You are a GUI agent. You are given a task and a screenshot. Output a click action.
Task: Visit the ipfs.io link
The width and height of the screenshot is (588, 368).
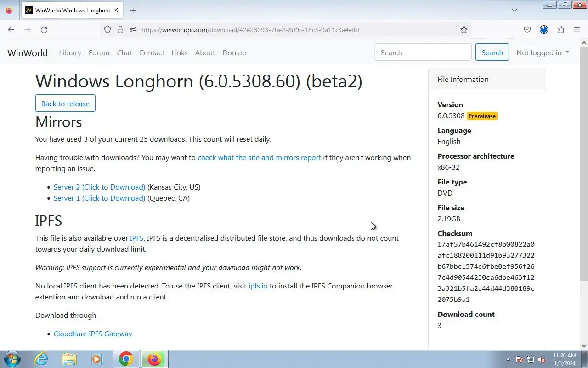pyautogui.click(x=258, y=286)
